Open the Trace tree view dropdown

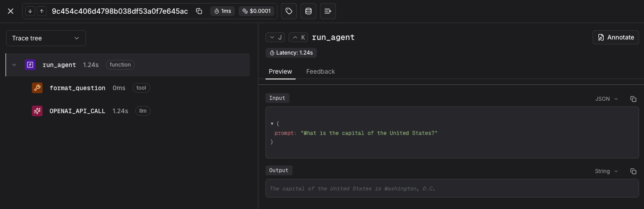click(46, 38)
